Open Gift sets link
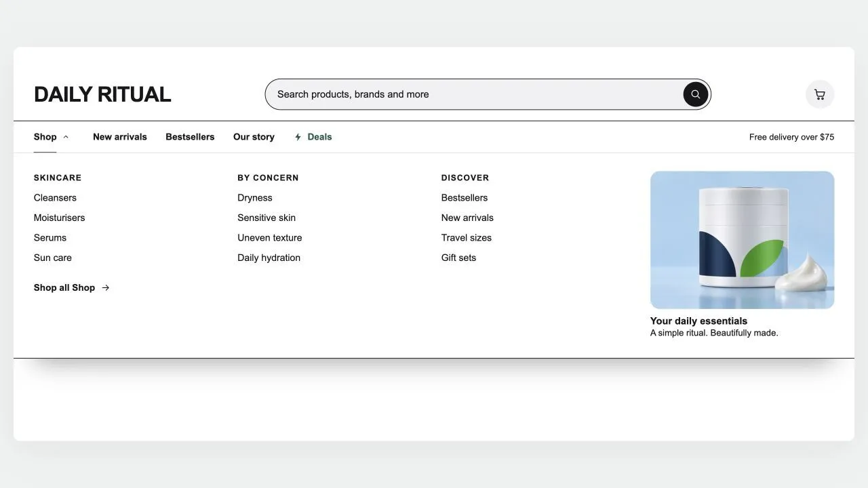 point(459,258)
